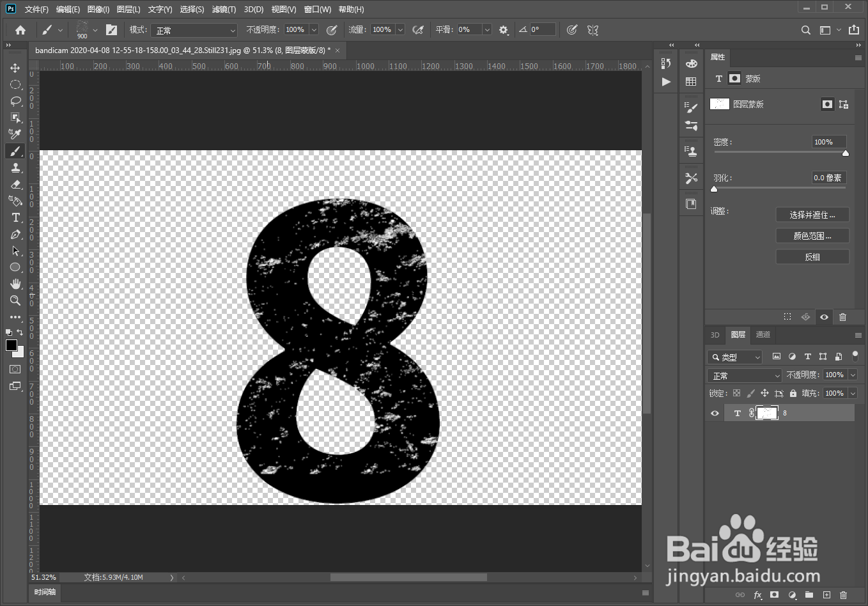Select the Move tool

[15, 68]
